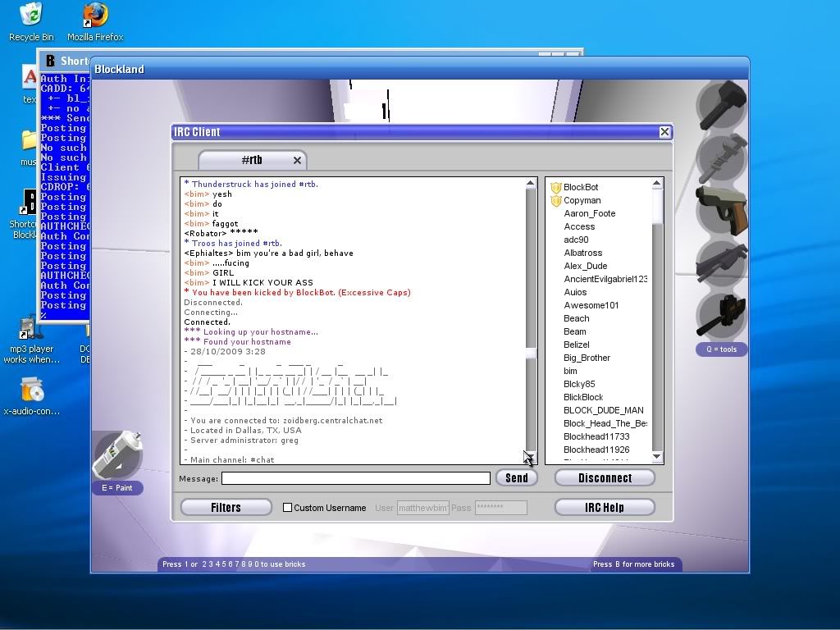
Task: Select Auios in the user list
Action: pos(575,293)
